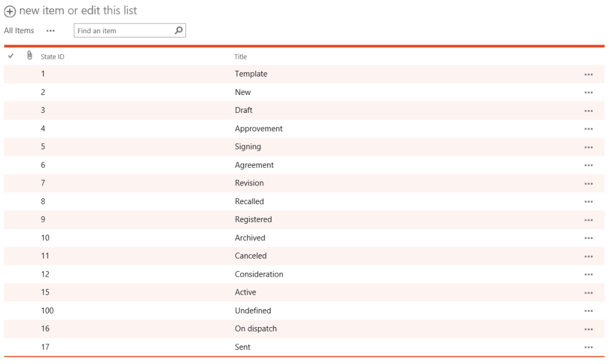612x364 pixels.
Task: Click the search magnifier icon
Action: pyautogui.click(x=178, y=30)
